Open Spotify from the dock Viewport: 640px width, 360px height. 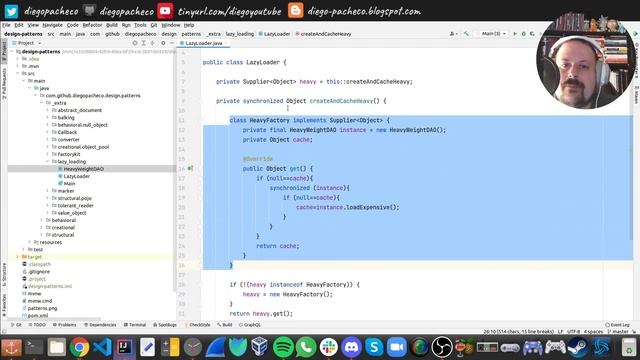pyautogui.click(x=283, y=347)
